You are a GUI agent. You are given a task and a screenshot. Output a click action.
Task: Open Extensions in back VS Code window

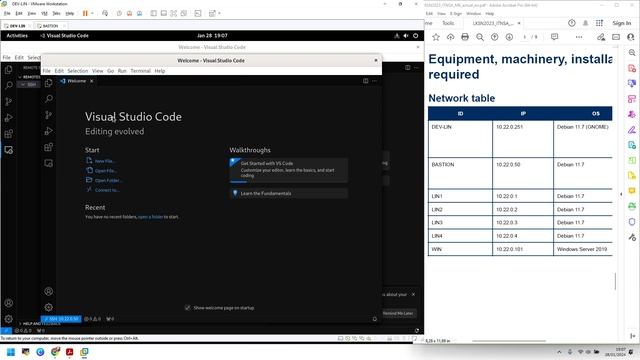coord(9,134)
